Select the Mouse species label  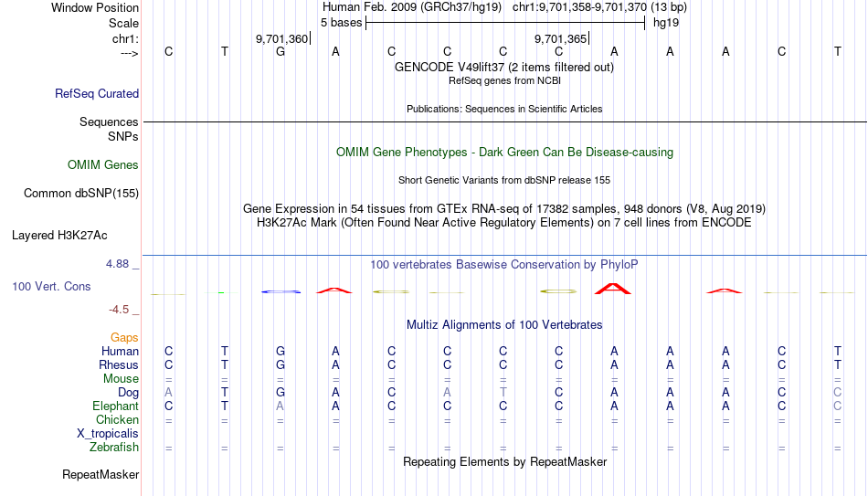(121, 379)
